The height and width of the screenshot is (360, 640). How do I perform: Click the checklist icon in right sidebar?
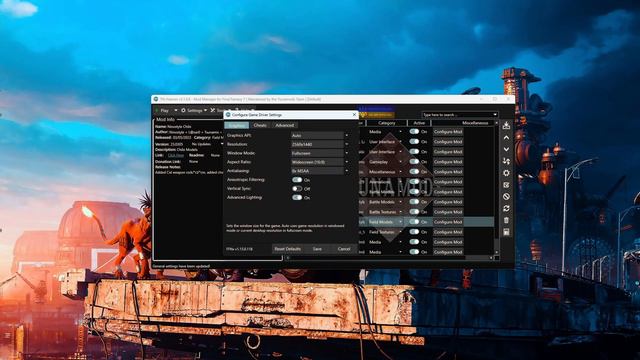pyautogui.click(x=506, y=185)
